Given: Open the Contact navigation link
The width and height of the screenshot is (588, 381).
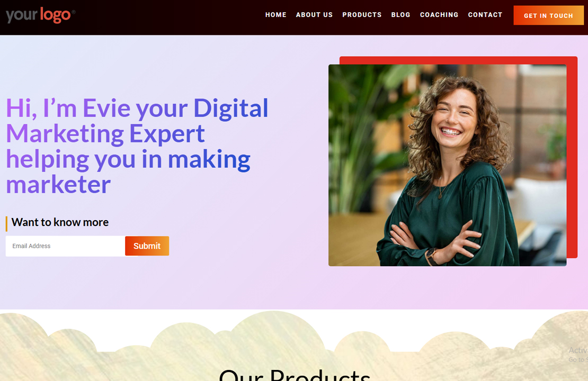Looking at the screenshot, I should [x=485, y=15].
